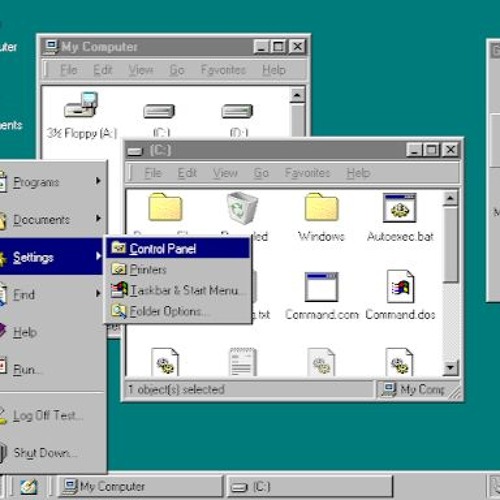Click the '1 object(s) selected' status text

point(176,389)
